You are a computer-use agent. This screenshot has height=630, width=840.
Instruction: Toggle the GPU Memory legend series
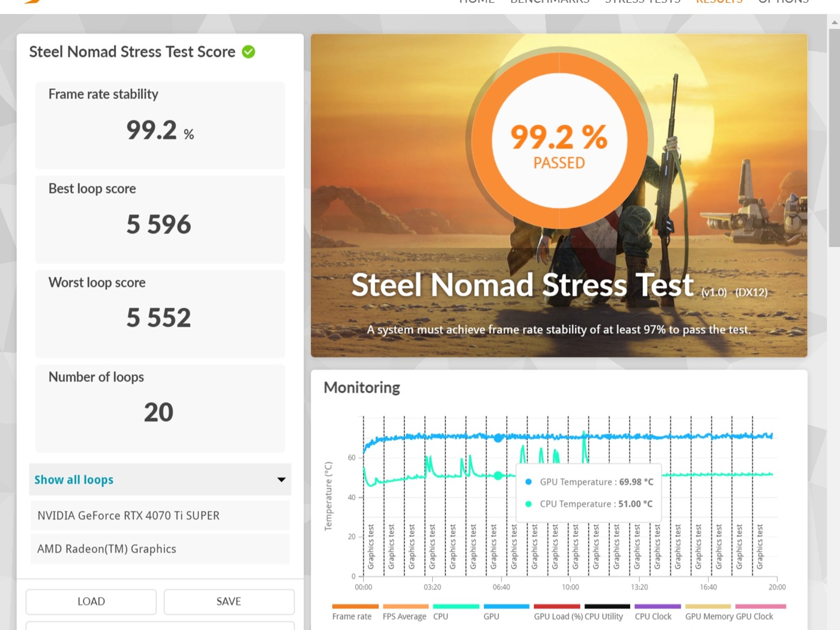pyautogui.click(x=708, y=612)
